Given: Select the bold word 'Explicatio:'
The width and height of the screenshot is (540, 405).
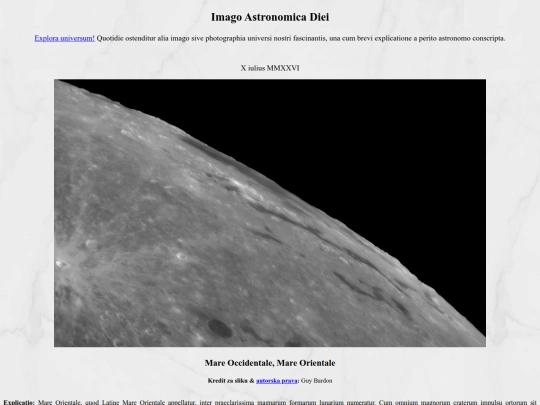Looking at the screenshot, I should (19, 402).
